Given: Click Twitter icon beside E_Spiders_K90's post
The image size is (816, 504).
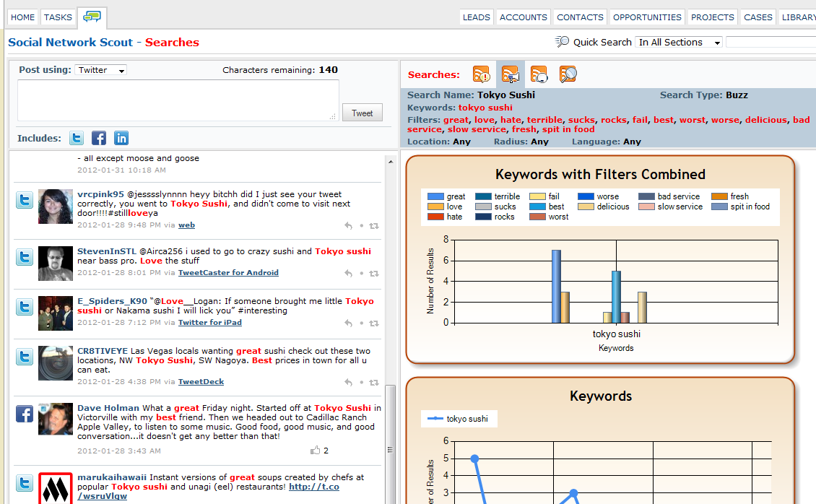Looking at the screenshot, I should click(25, 307).
